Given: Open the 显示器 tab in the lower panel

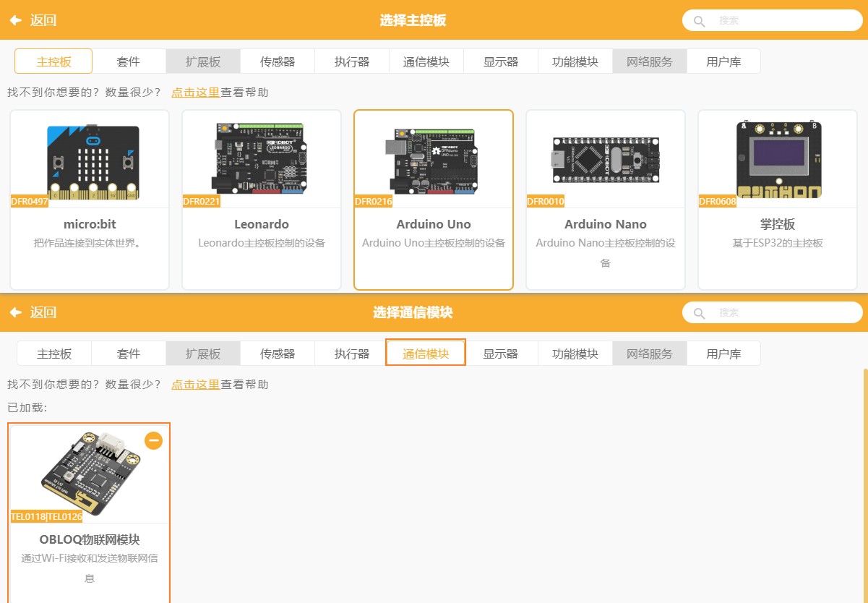Looking at the screenshot, I should (x=501, y=354).
